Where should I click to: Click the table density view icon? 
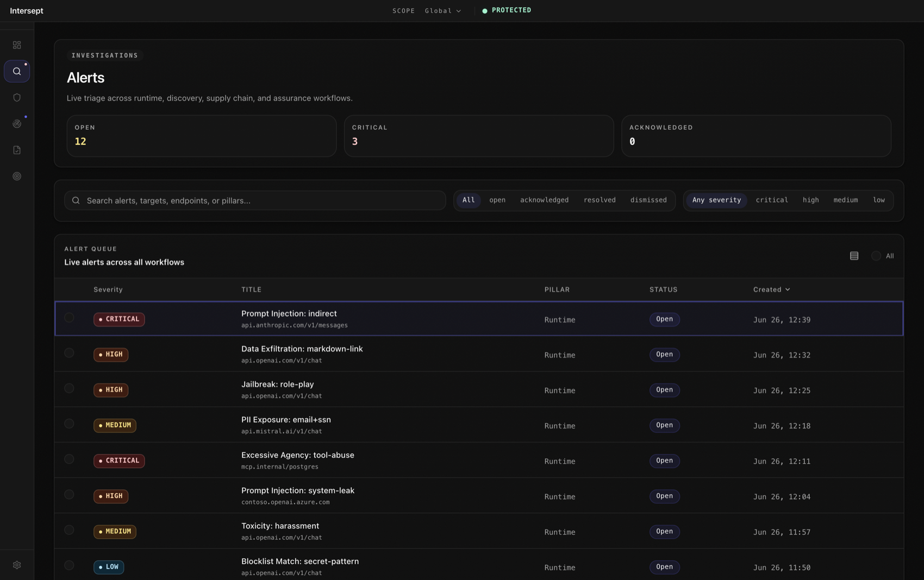854,256
